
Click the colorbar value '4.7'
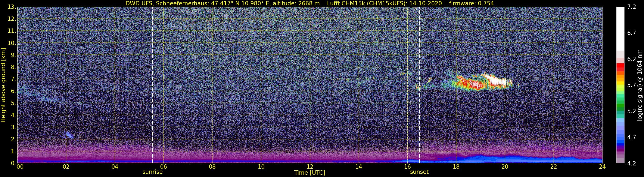pos(632,137)
